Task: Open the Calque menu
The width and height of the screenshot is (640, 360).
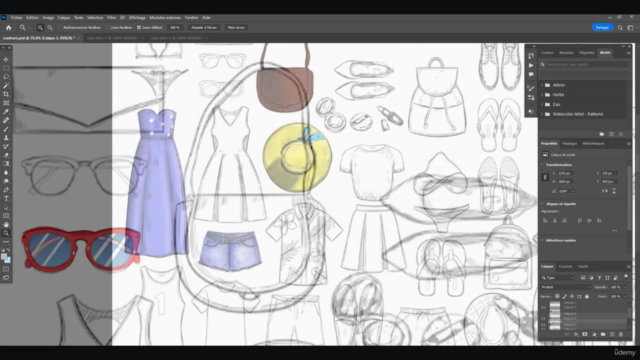Action: pos(64,18)
